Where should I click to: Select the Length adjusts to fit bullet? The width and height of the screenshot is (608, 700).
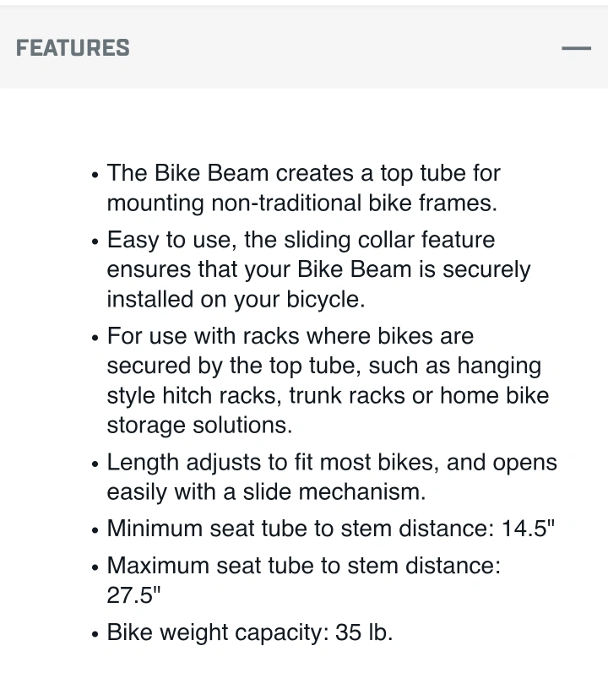point(332,477)
